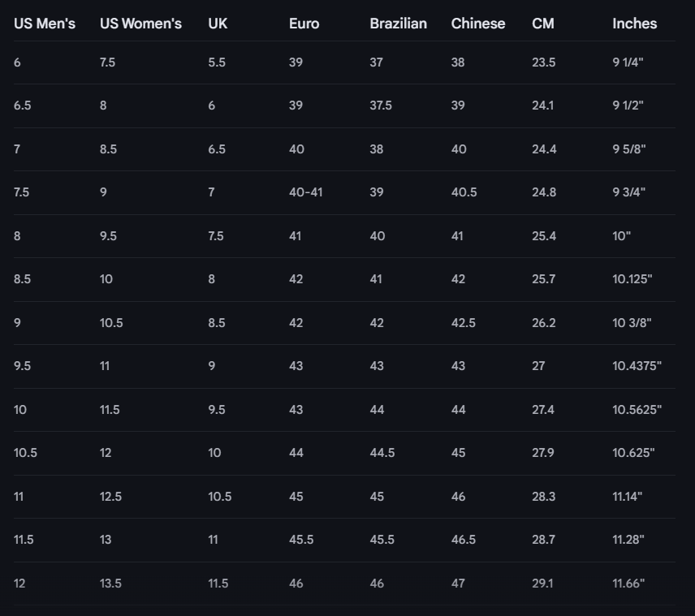Click the 37.5 Brazilian size cell
695x616 pixels.
380,106
